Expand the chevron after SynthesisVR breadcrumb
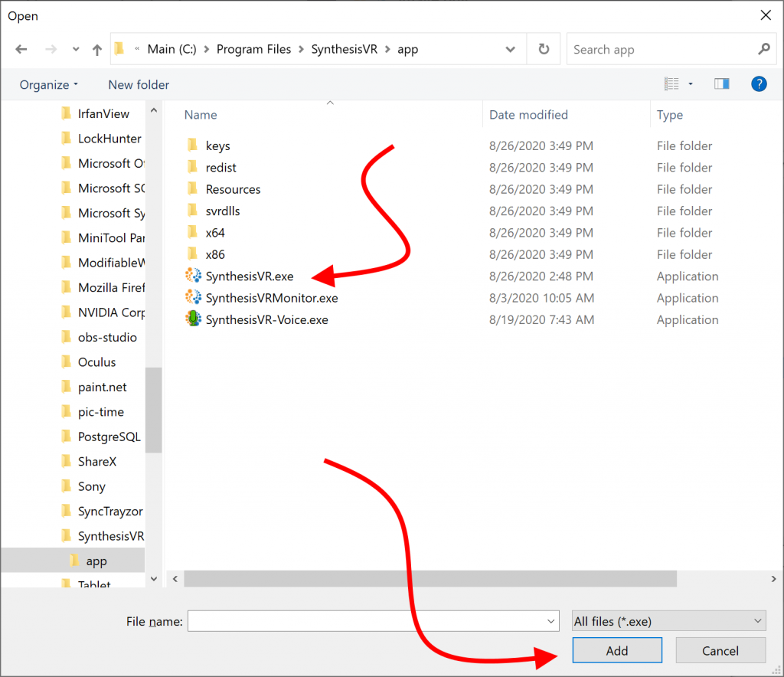 (387, 49)
